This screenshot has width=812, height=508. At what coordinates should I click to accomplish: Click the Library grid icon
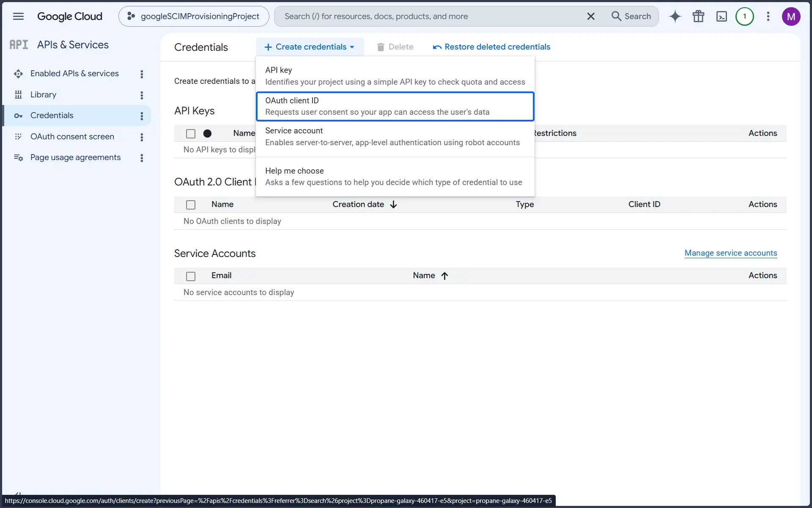[18, 95]
